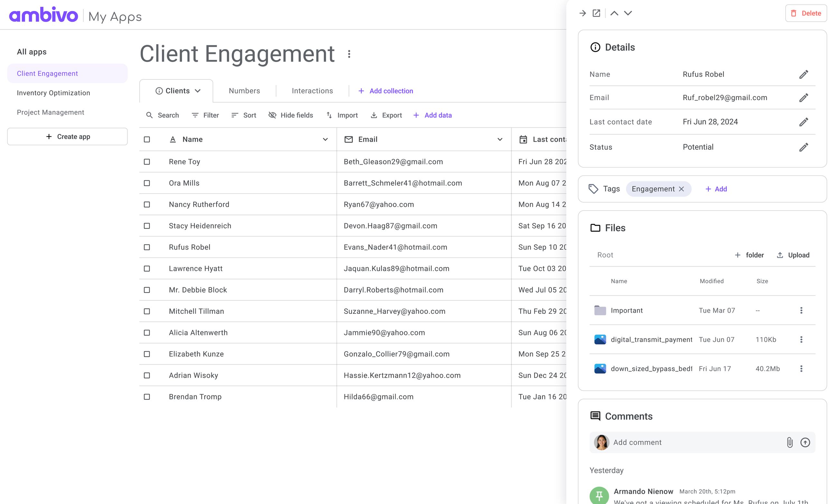This screenshot has height=504, width=837.
Task: Edit the client's email using the pencil icon
Action: [x=804, y=98]
